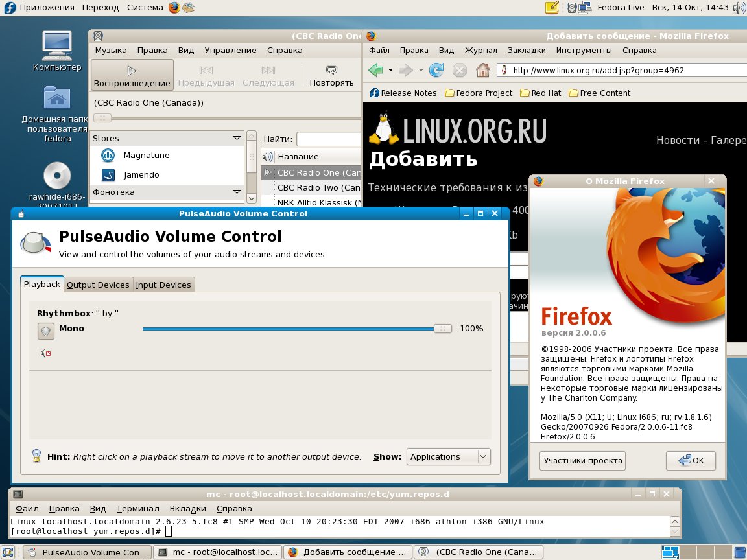Select the rawhide-i686 disc desktop icon
747x560 pixels.
pyautogui.click(x=57, y=183)
